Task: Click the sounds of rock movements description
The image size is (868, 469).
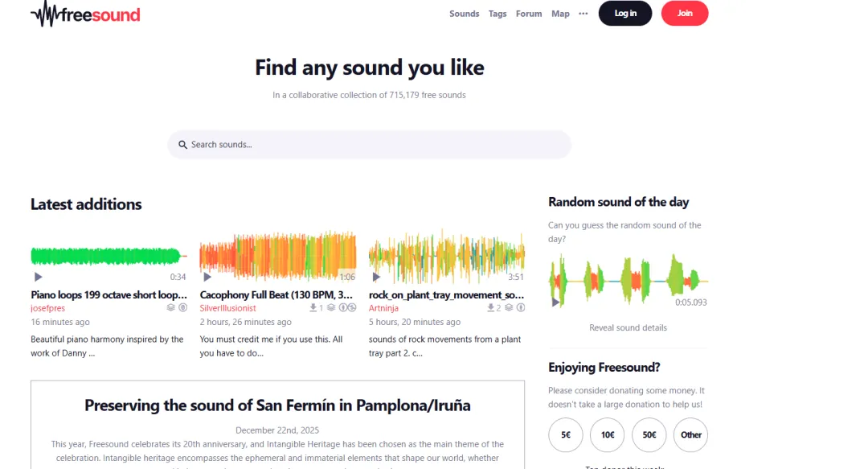Action: [x=444, y=346]
